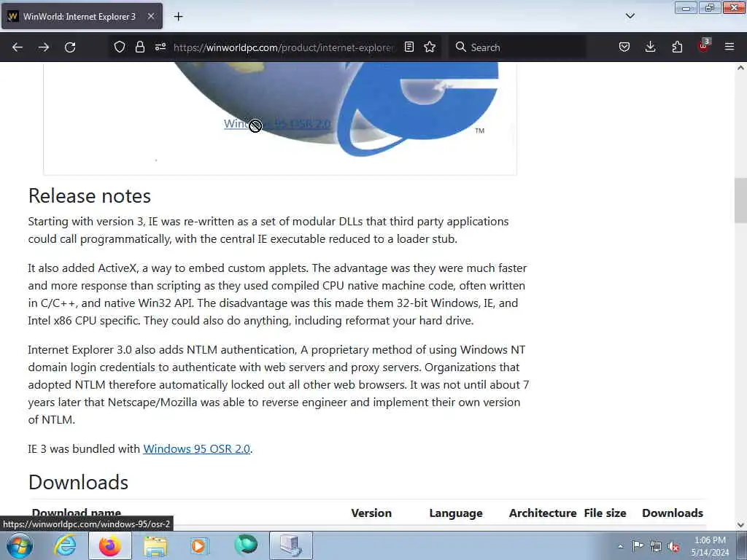
Task: Click the Downloads column header
Action: pyautogui.click(x=673, y=513)
